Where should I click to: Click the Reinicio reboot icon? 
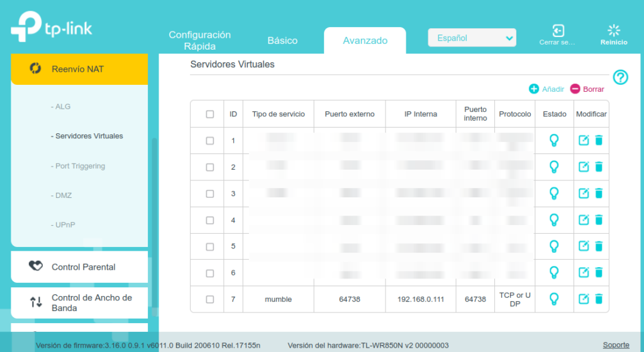pos(614,30)
